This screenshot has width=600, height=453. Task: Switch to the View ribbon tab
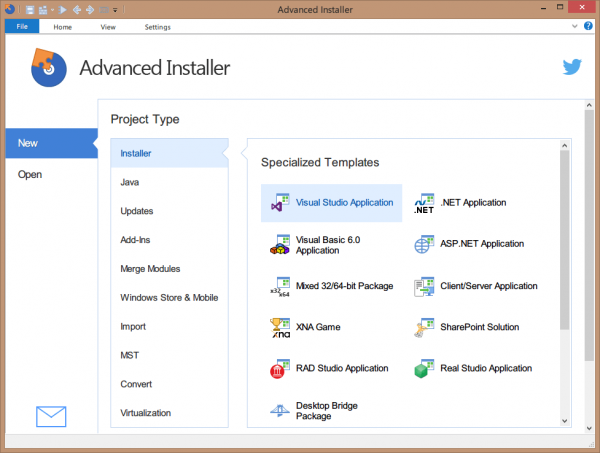pyautogui.click(x=108, y=27)
